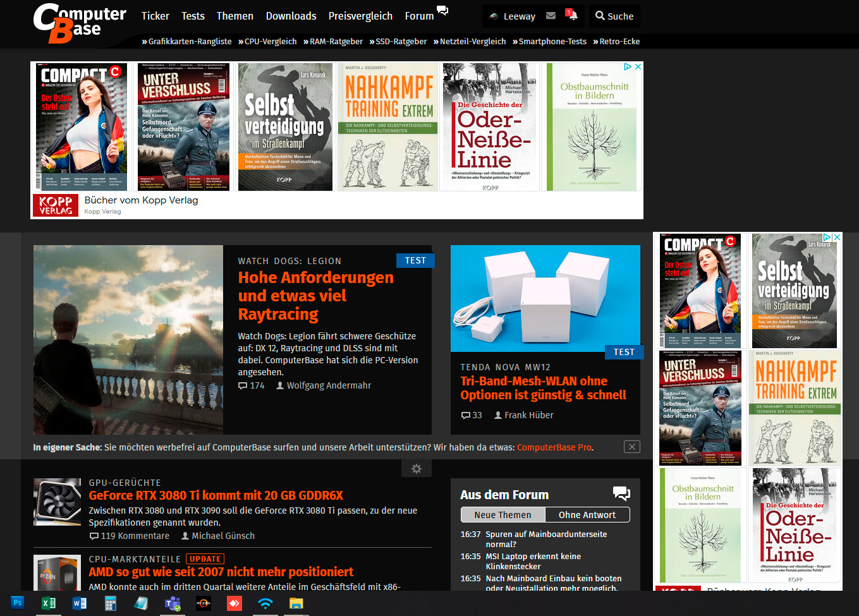Go to the Netzteil-Vergleich quick link

coord(470,41)
